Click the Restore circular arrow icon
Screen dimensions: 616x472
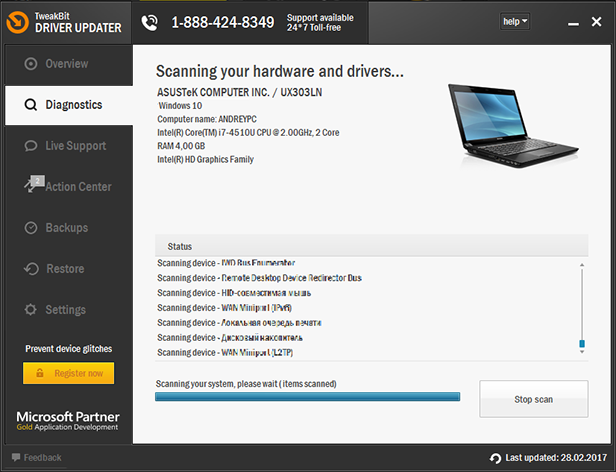click(31, 269)
